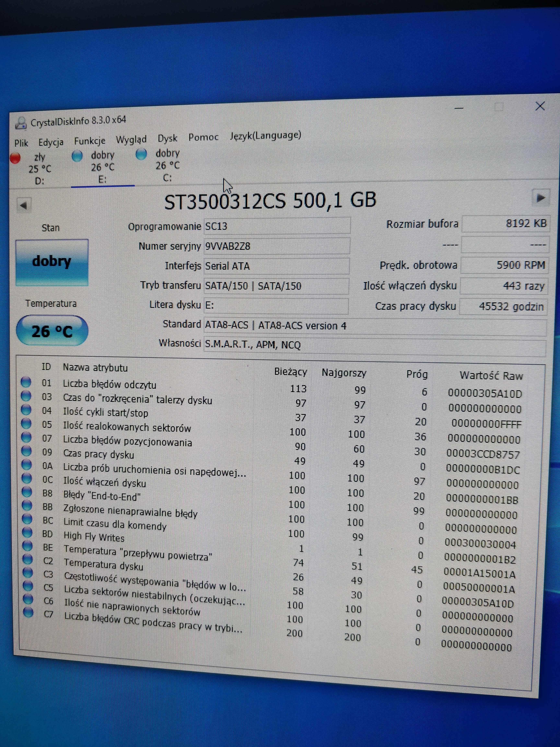Open the Dysk menu
This screenshot has height=747, width=560.
(x=167, y=138)
